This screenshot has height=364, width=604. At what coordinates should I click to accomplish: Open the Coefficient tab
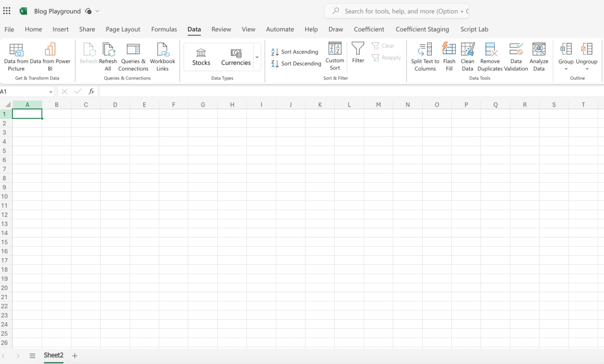tap(369, 29)
